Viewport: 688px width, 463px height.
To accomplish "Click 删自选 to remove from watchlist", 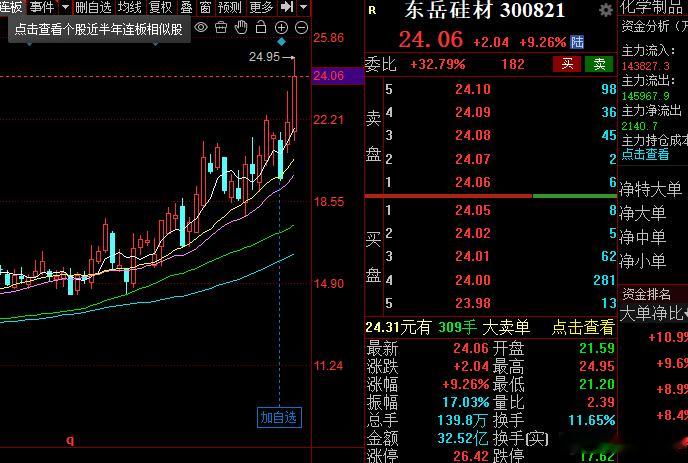I will click(x=93, y=7).
